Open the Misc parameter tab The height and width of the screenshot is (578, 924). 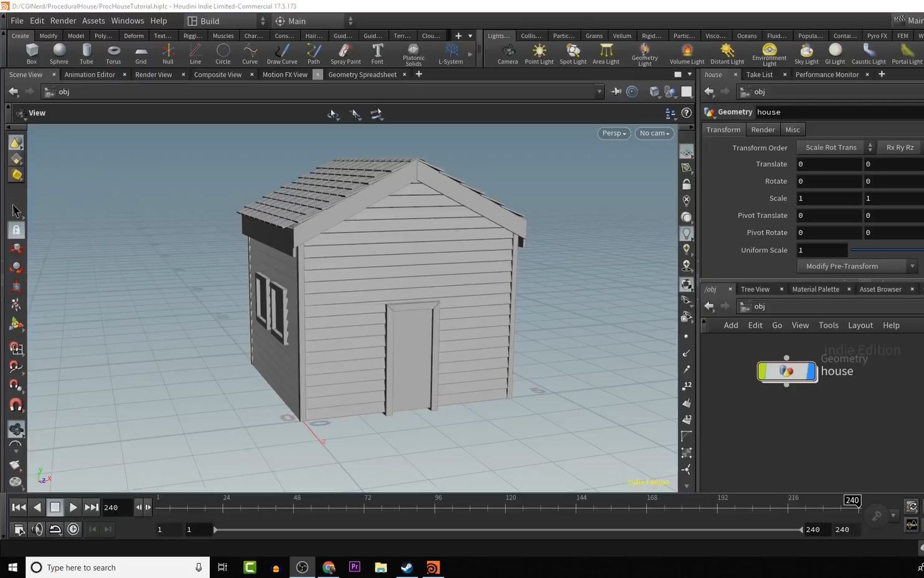792,130
